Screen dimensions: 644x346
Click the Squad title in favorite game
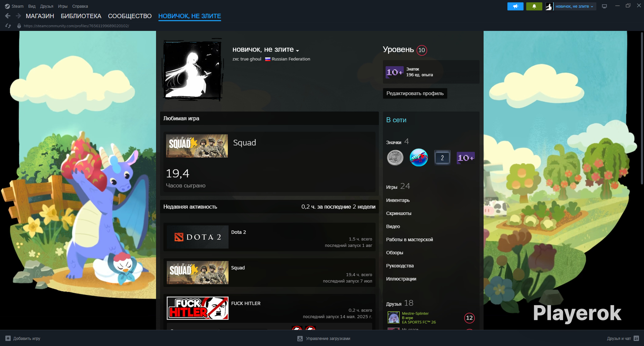coord(244,143)
